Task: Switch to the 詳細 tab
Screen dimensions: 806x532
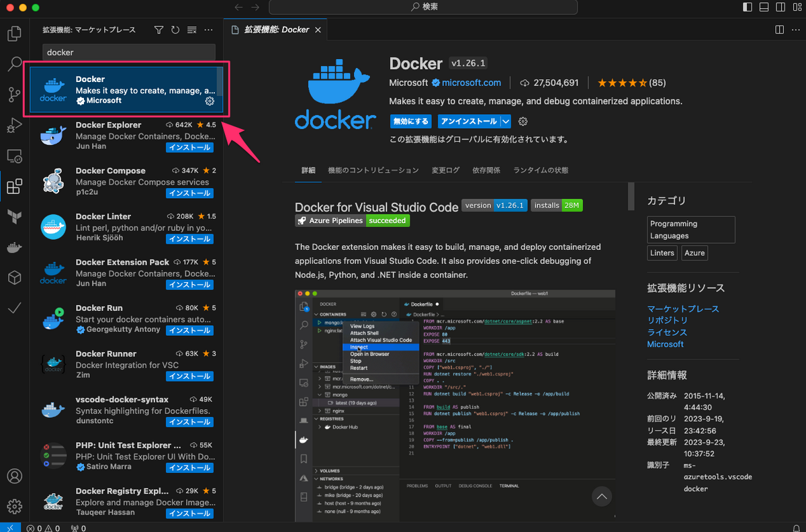Action: tap(308, 170)
